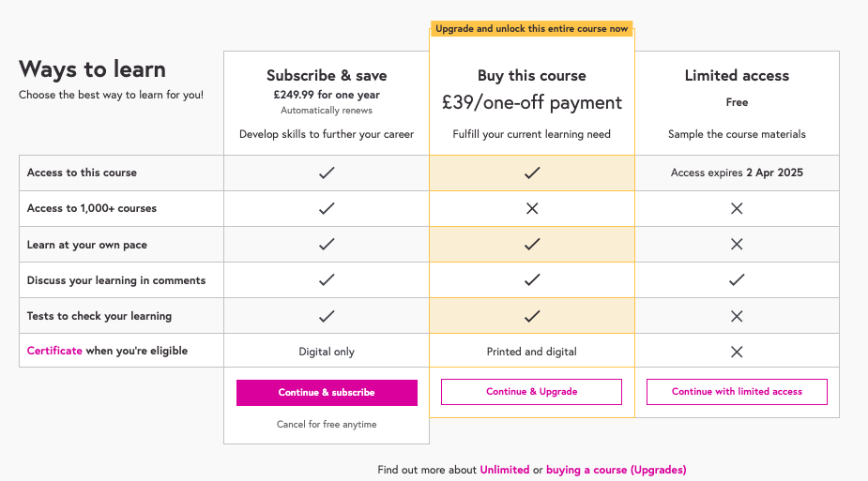The height and width of the screenshot is (481, 868).
Task: Open buying a course (Upgrades) link
Action: (616, 470)
